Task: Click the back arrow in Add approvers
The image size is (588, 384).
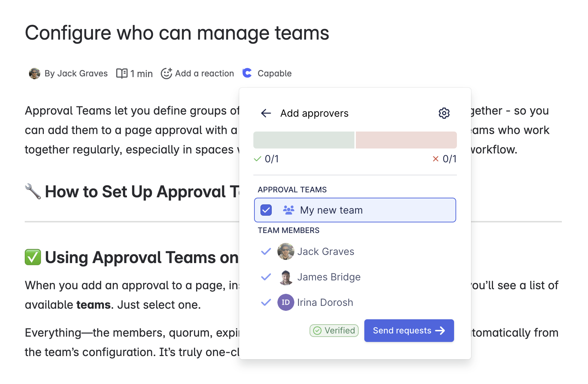Action: [266, 113]
